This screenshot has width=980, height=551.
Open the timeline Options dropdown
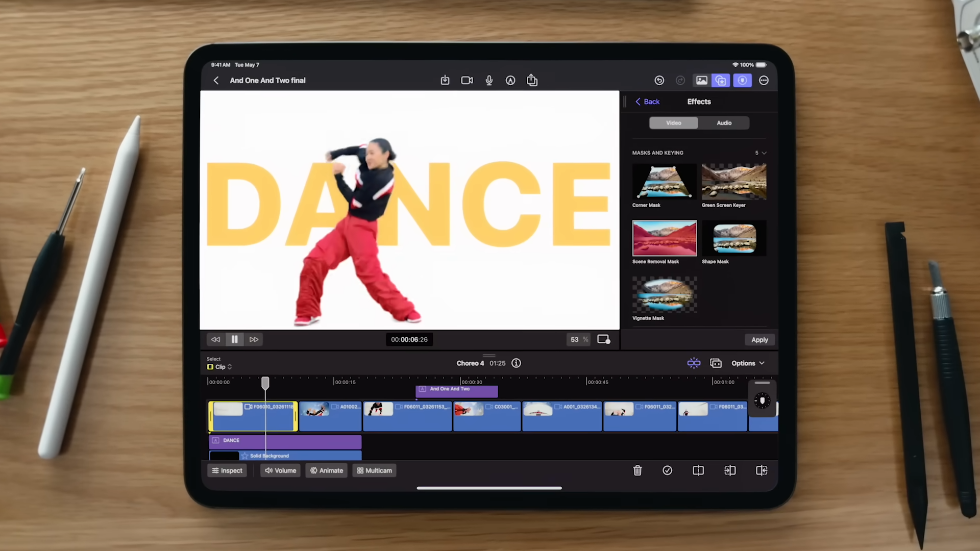748,363
